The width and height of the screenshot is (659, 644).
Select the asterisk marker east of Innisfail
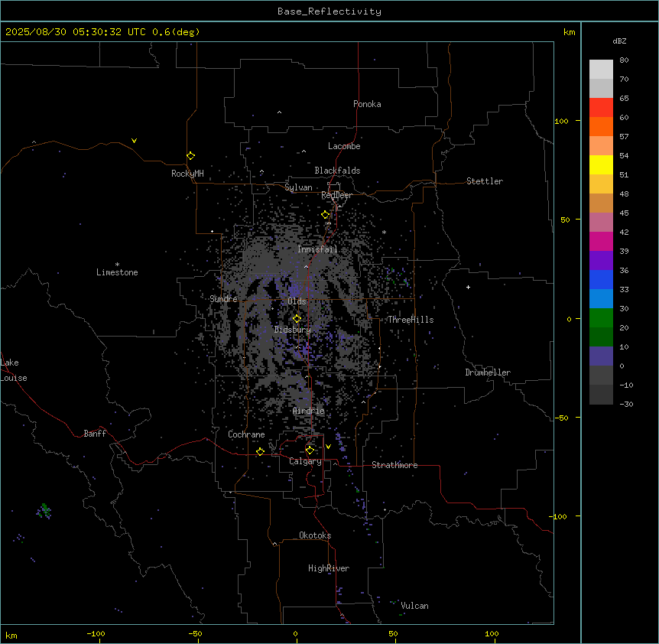point(384,232)
